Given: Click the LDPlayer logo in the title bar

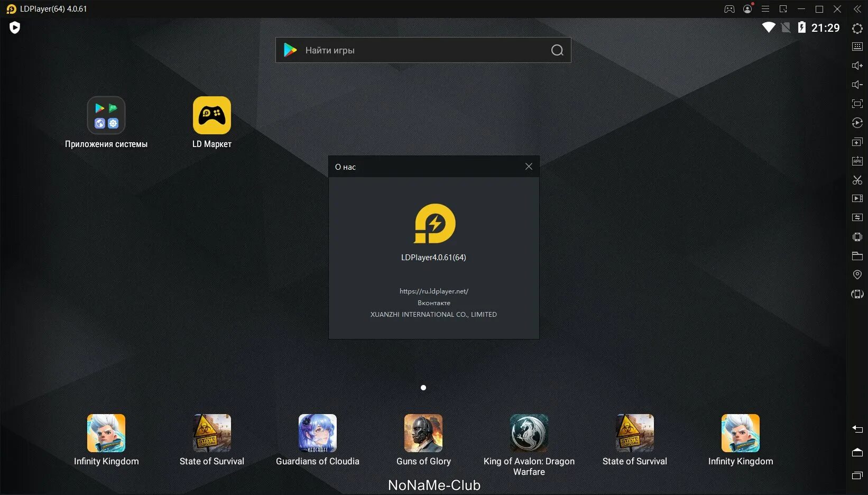Looking at the screenshot, I should point(11,9).
